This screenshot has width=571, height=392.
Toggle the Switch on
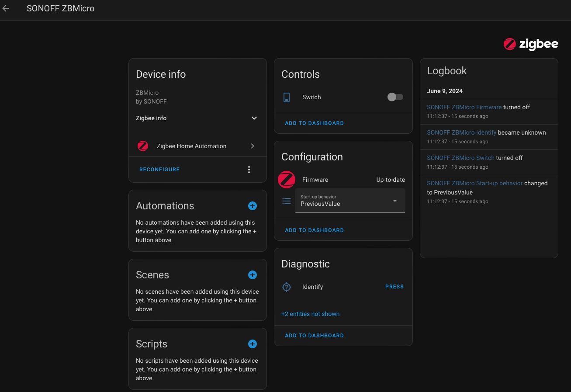[x=395, y=97]
